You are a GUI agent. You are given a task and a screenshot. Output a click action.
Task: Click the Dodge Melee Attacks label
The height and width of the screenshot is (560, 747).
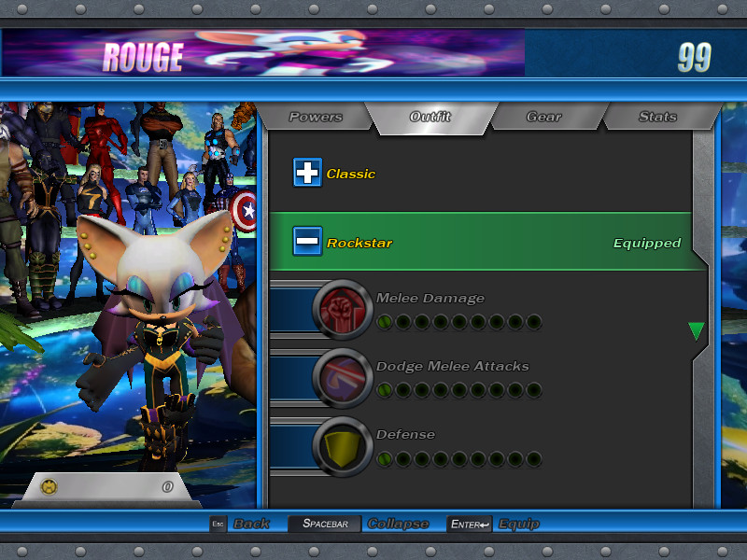453,366
